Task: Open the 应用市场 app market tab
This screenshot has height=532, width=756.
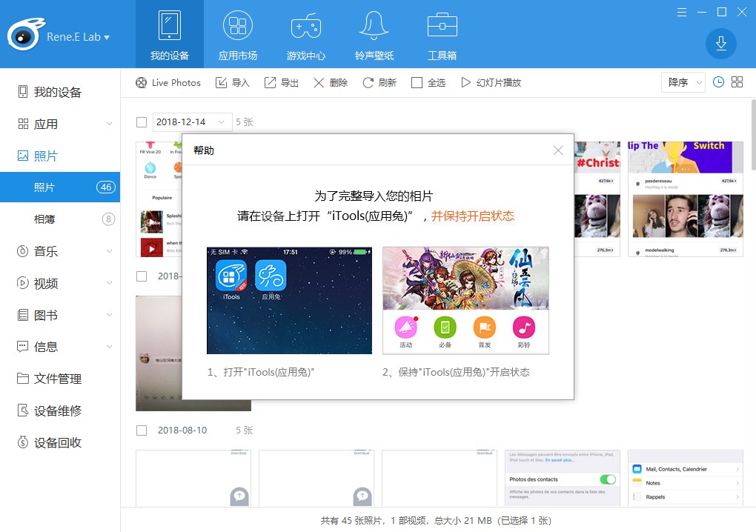Action: click(x=238, y=34)
